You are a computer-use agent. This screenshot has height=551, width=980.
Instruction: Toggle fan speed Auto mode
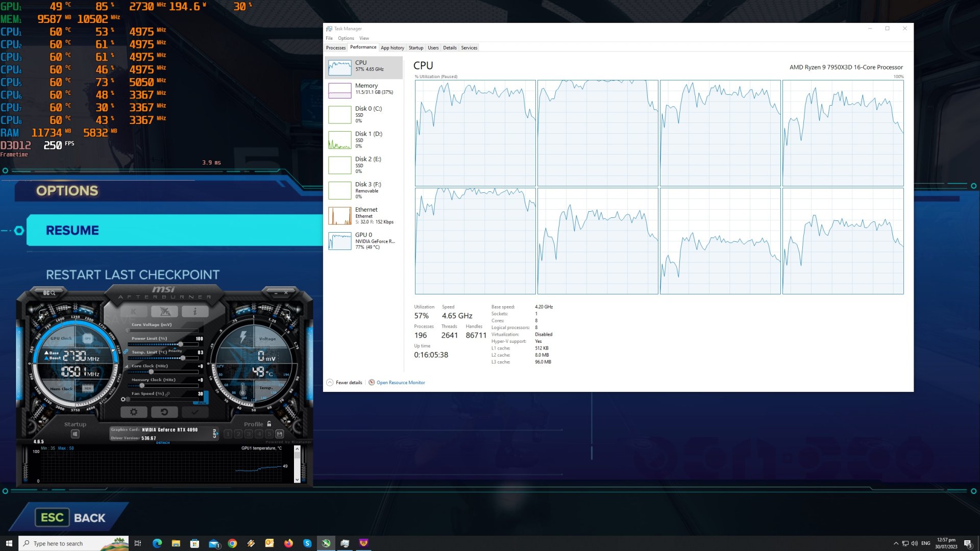[x=202, y=403]
